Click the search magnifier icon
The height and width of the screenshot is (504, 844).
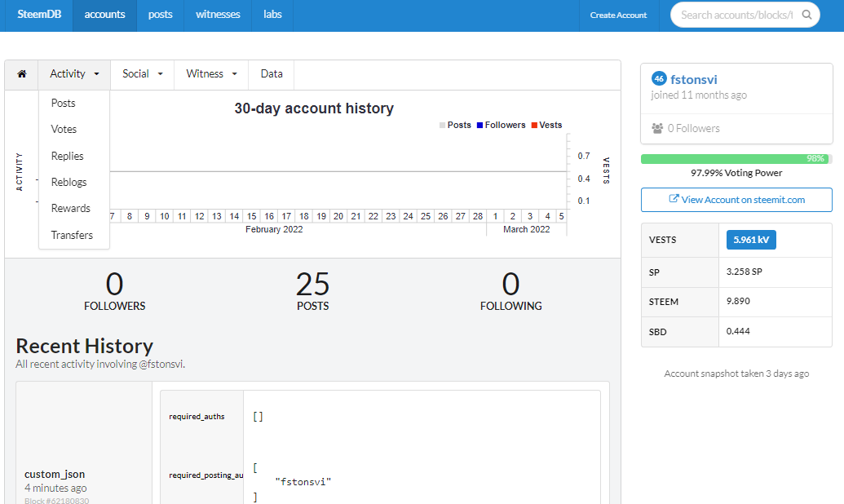coord(806,15)
